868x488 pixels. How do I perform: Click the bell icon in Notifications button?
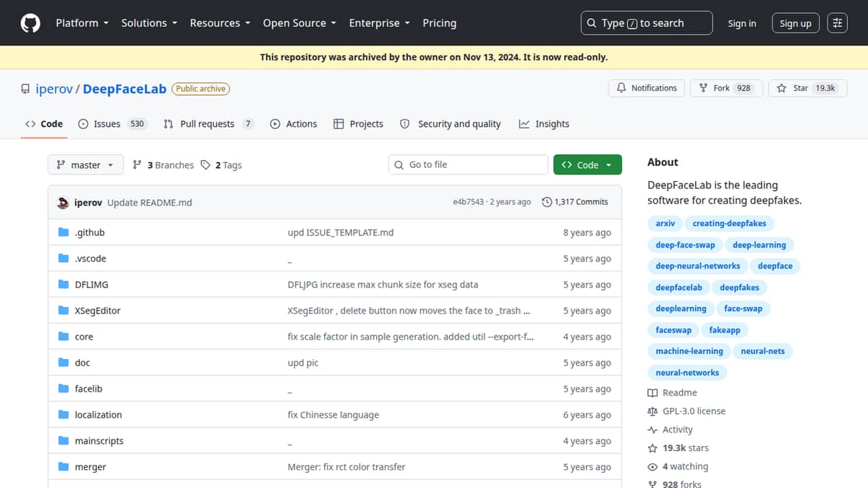[x=621, y=88]
